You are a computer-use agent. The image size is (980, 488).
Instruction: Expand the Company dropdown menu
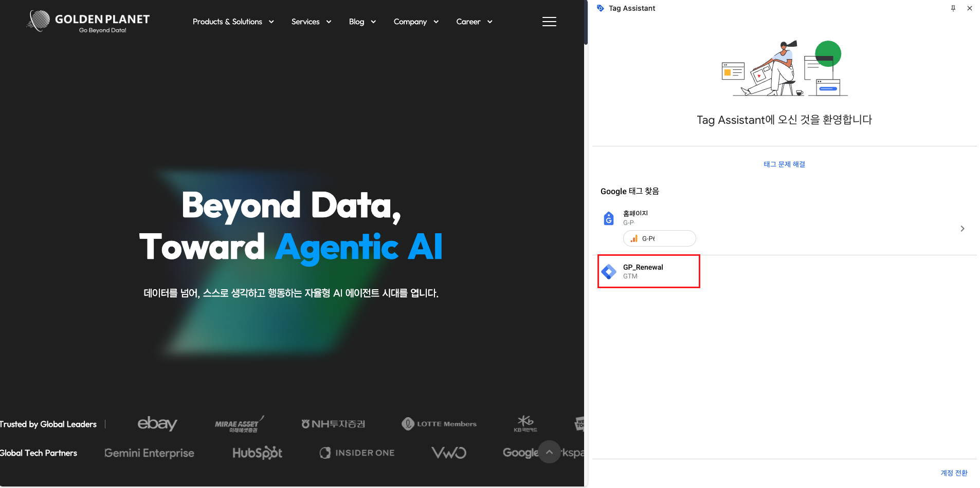416,22
